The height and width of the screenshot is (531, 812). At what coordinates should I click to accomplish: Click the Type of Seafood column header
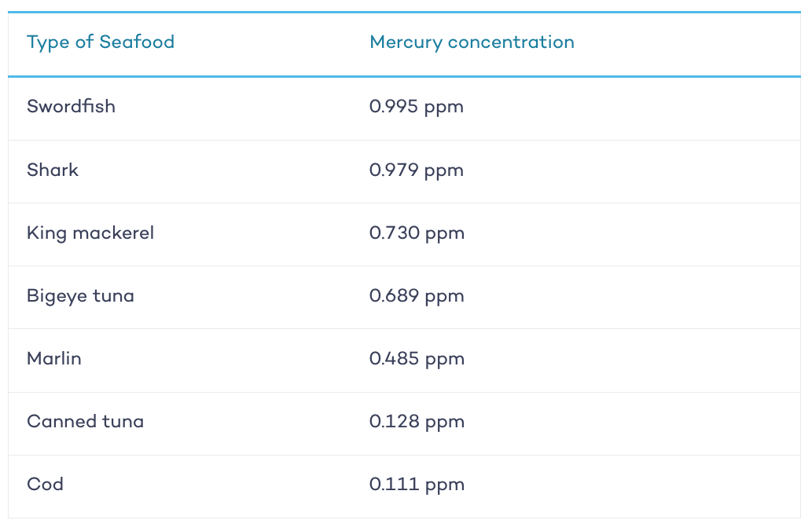101,42
